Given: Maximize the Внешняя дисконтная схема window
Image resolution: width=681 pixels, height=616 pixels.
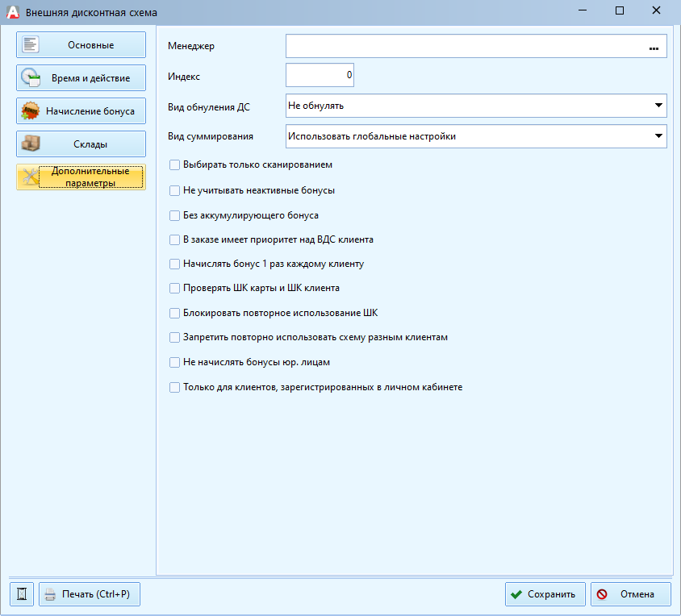Looking at the screenshot, I should point(620,10).
